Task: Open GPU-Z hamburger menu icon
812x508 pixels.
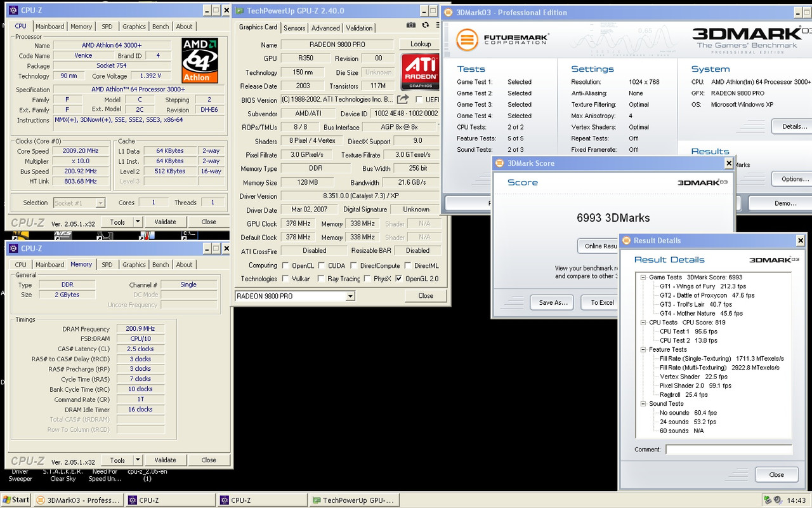Action: (x=438, y=25)
